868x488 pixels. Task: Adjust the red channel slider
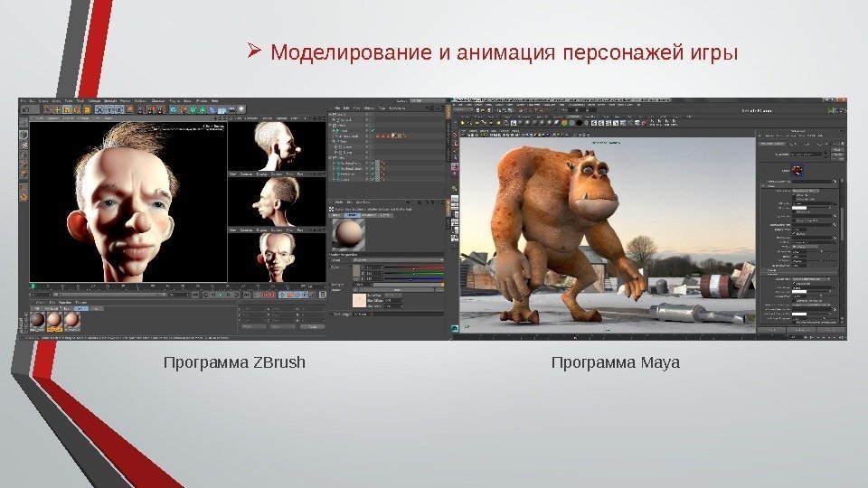(x=414, y=267)
